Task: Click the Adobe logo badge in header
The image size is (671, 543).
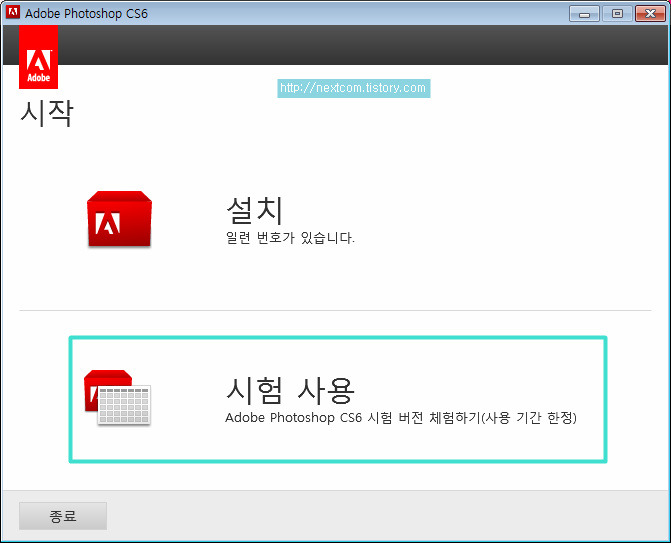Action: point(39,57)
